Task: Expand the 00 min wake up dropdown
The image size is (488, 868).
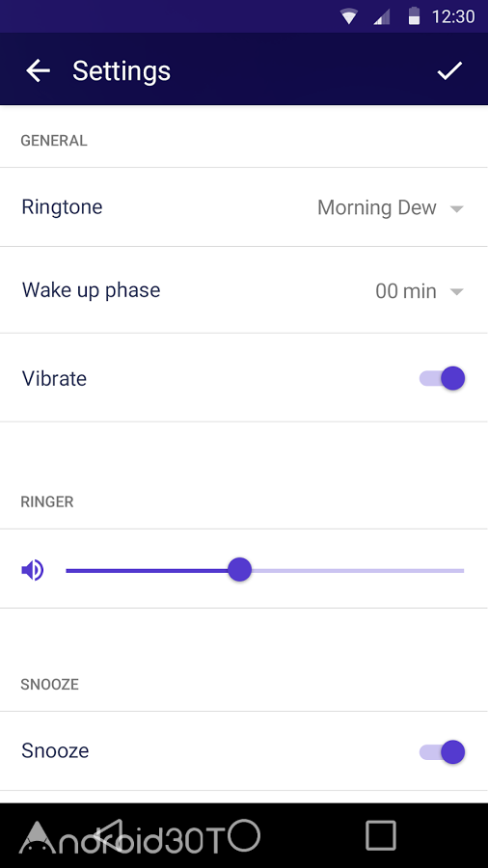Action: pyautogui.click(x=419, y=291)
